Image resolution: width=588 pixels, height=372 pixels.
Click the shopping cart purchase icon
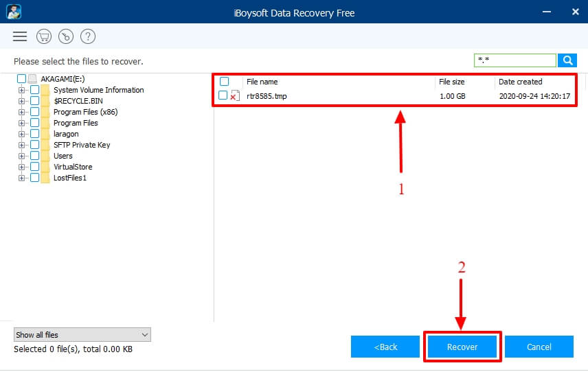coord(44,36)
